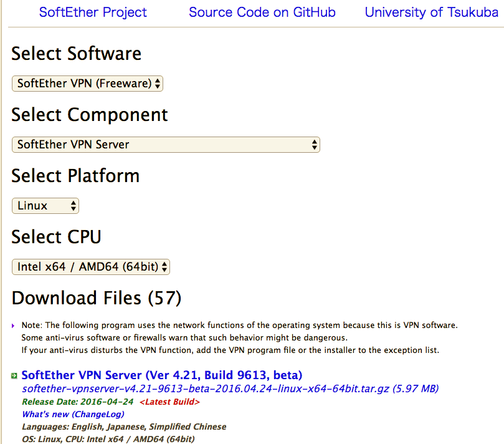
Task: Open SoftEther VPN Server Ver 4.21 Build 9613 link
Action: [x=162, y=375]
